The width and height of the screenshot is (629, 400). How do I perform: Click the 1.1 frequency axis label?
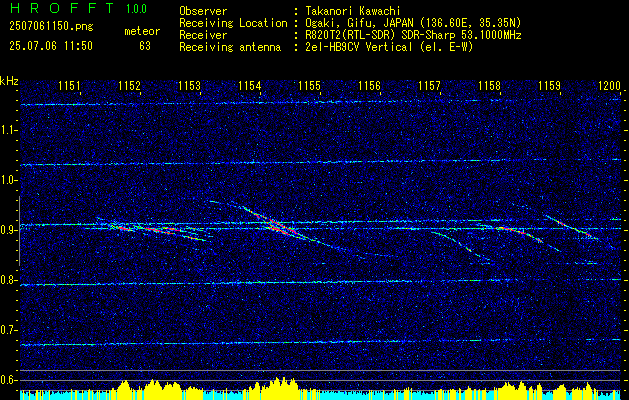click(x=9, y=130)
